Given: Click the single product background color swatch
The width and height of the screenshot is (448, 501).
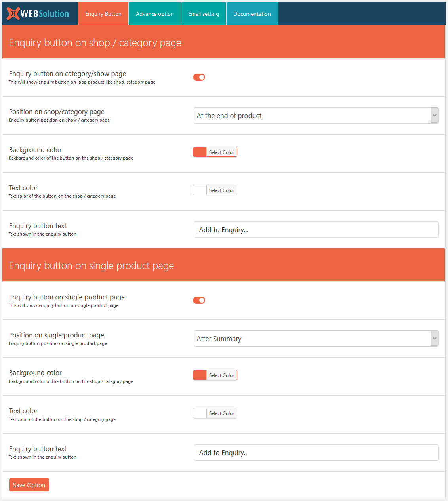Looking at the screenshot, I should click(200, 375).
